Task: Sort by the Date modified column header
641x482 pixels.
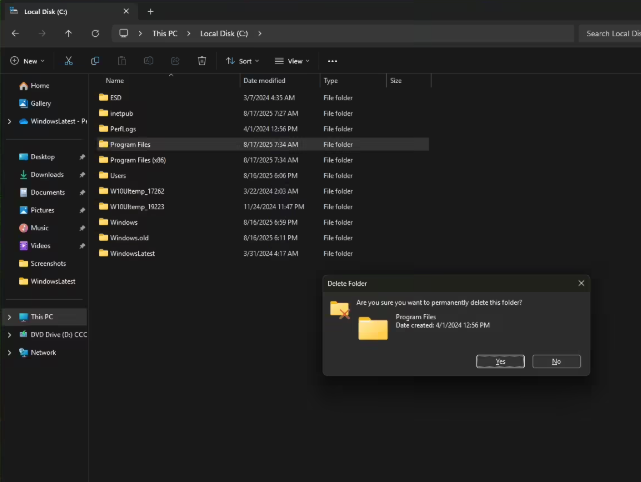Action: point(265,80)
